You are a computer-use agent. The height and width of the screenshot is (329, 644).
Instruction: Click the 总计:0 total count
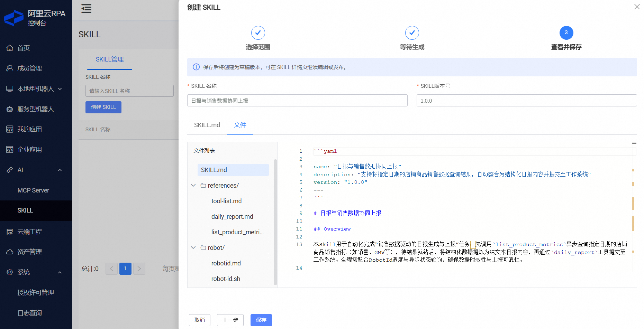(x=90, y=269)
